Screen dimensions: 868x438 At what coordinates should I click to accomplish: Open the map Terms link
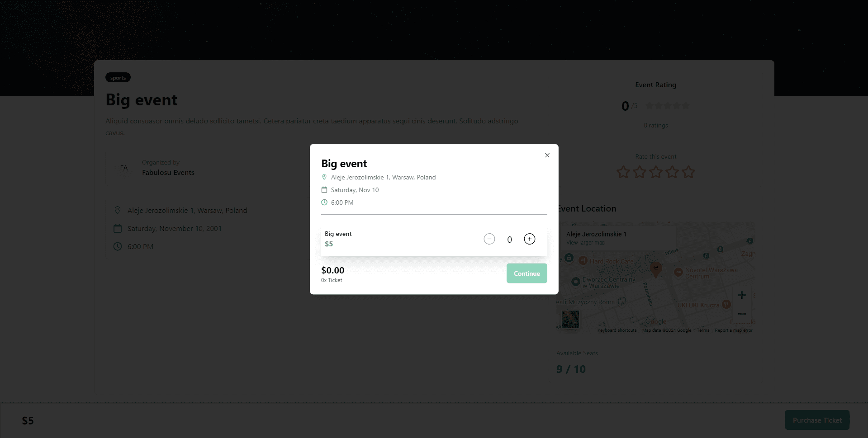click(x=702, y=330)
